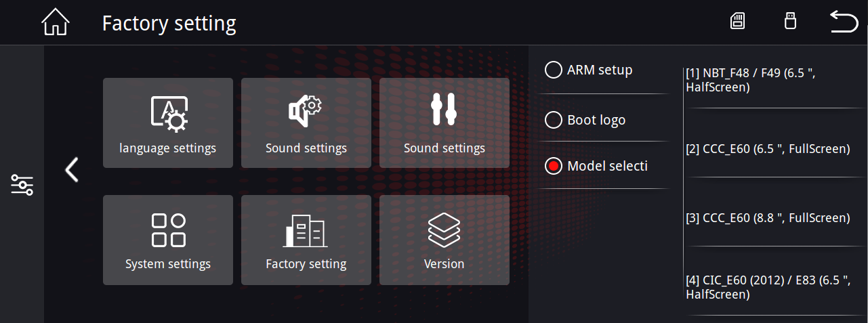Choose model CCC_E60 6.5 inch FullScreen
Screen dimensions: 868x323
(776, 149)
